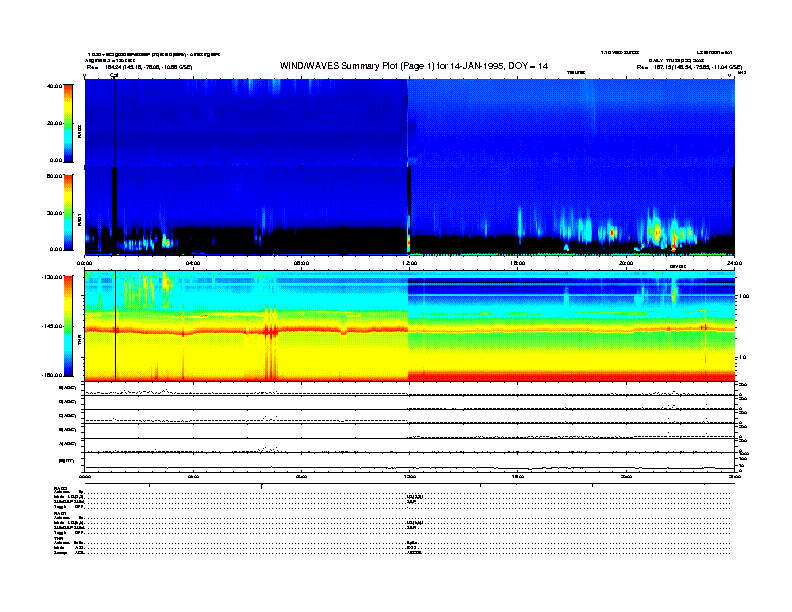Click the 04:00 tick label under RAD1 panel
This screenshot has width=792, height=612.
[x=193, y=263]
